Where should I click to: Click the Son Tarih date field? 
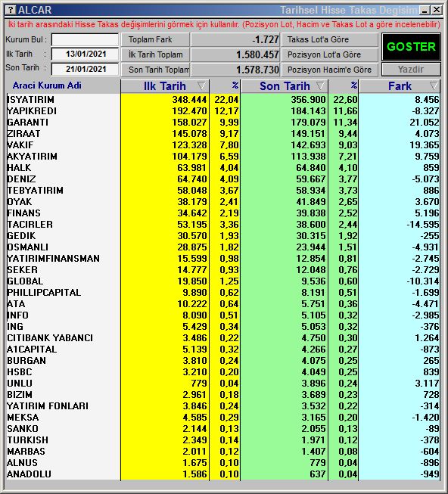(x=85, y=69)
